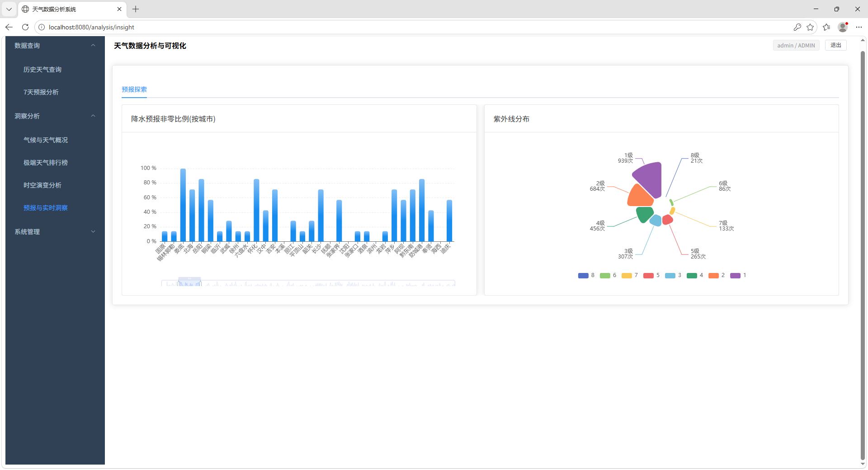Open browser settings three-dot menu
Viewport: 868px width, 470px height.
(x=859, y=27)
